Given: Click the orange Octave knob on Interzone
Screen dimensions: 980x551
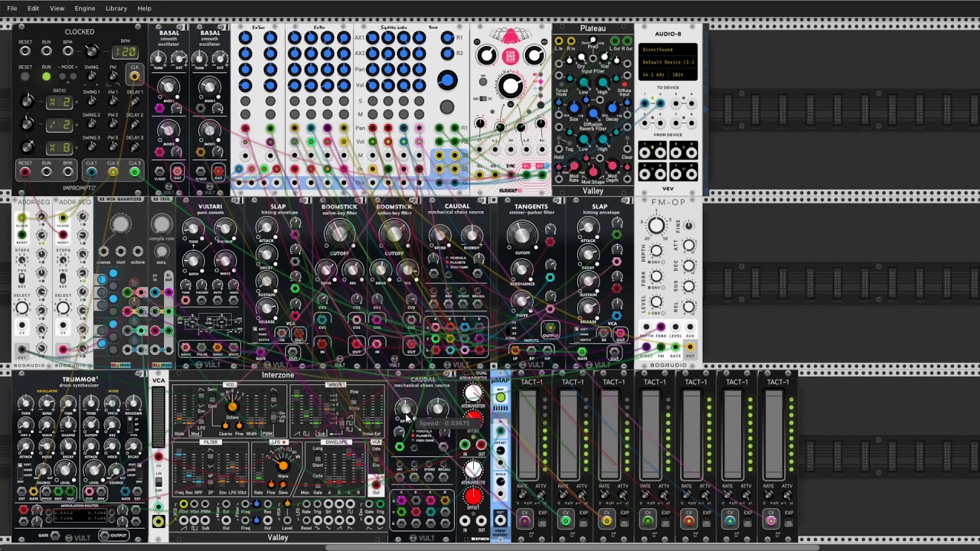Looking at the screenshot, I should [x=233, y=408].
